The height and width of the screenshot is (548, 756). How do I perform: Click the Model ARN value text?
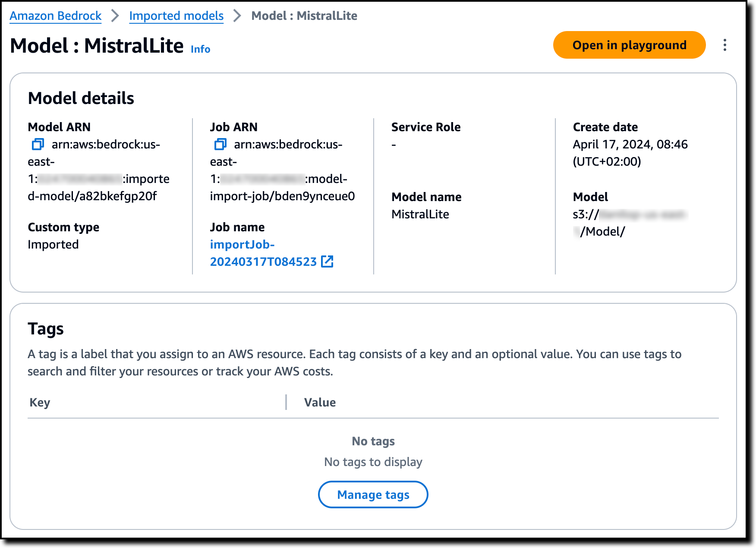pos(98,170)
